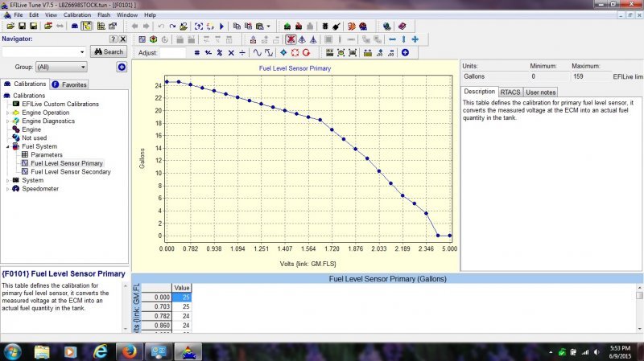Screen dimensions: 644x361
Task: Switch to the Favorites tab
Action: 69,84
